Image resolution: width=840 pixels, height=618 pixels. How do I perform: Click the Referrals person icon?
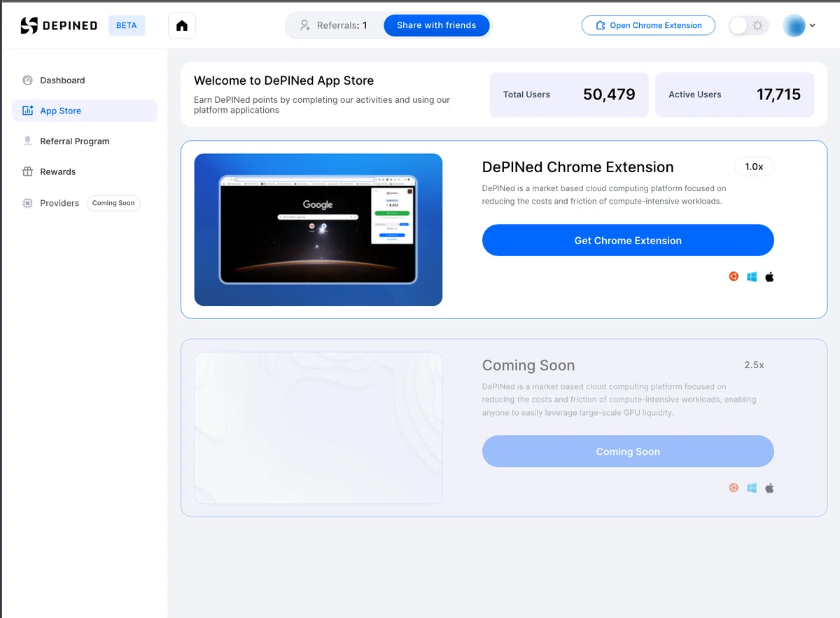tap(304, 25)
